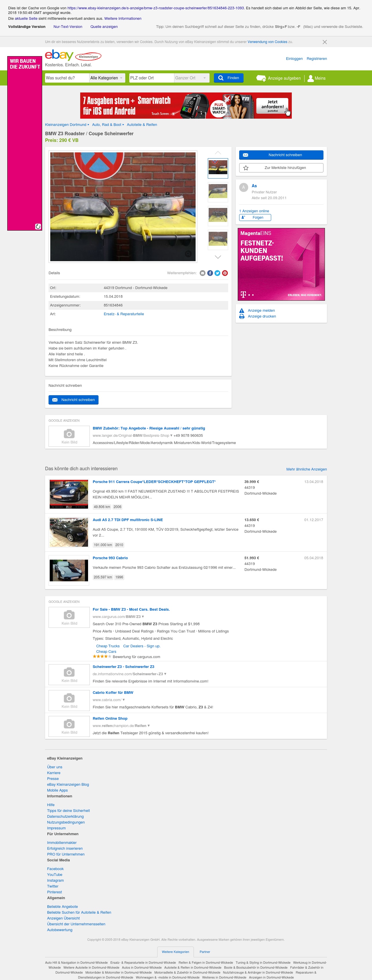Image resolution: width=372 pixels, height=980 pixels.
Task: Open the Registrieren link
Action: [317, 58]
